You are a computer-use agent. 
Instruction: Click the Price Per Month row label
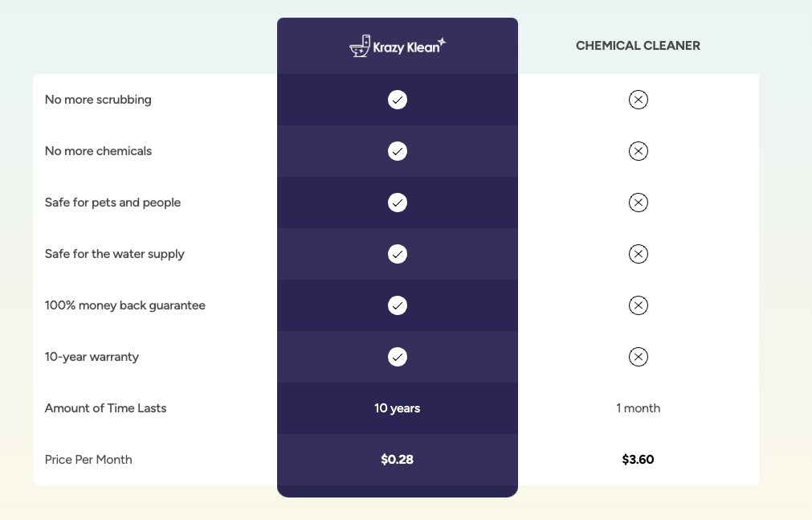[x=88, y=460]
